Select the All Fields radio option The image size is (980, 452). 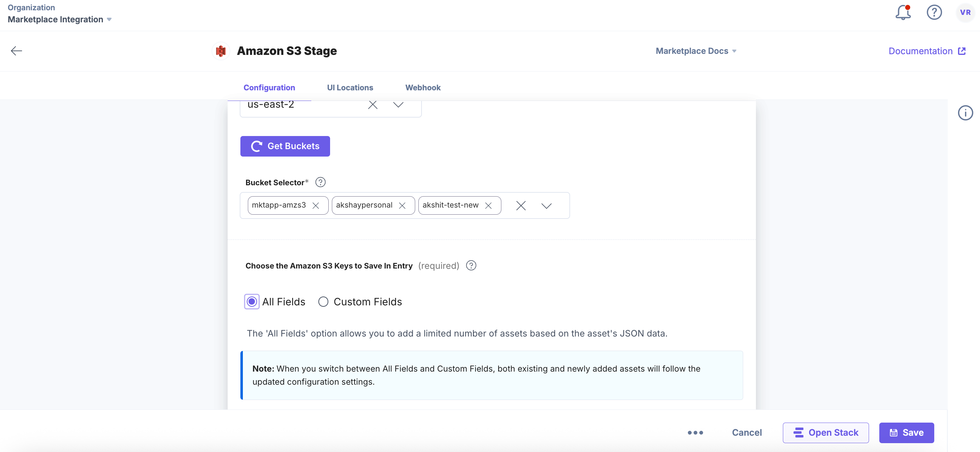point(251,302)
